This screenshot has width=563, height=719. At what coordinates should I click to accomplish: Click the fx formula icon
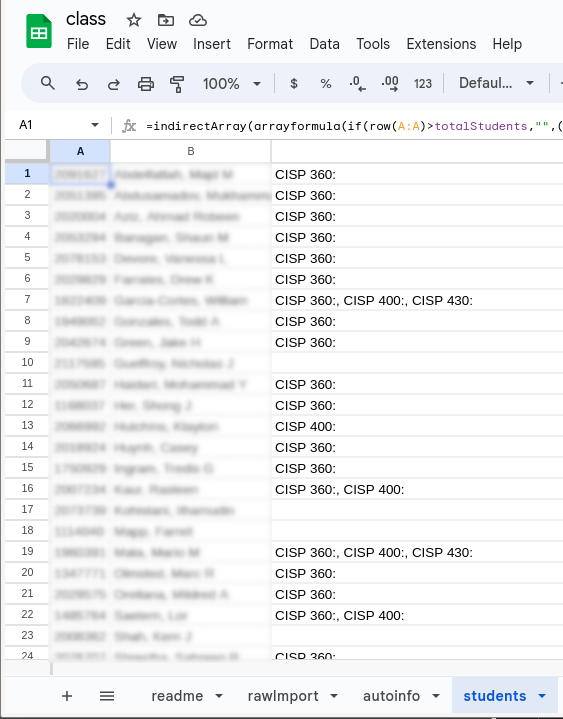[129, 125]
